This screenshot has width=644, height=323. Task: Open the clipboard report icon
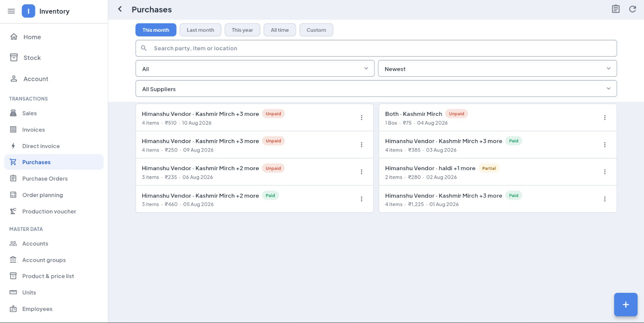point(615,9)
